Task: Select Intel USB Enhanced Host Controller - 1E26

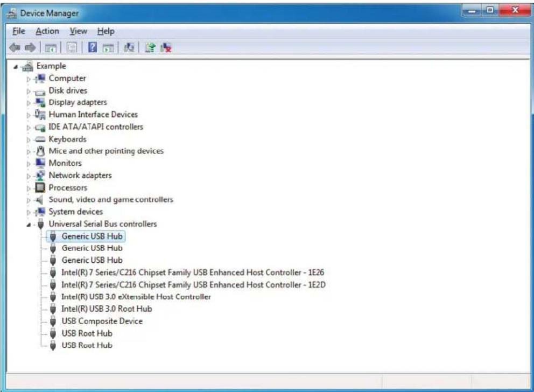Action: click(x=193, y=272)
